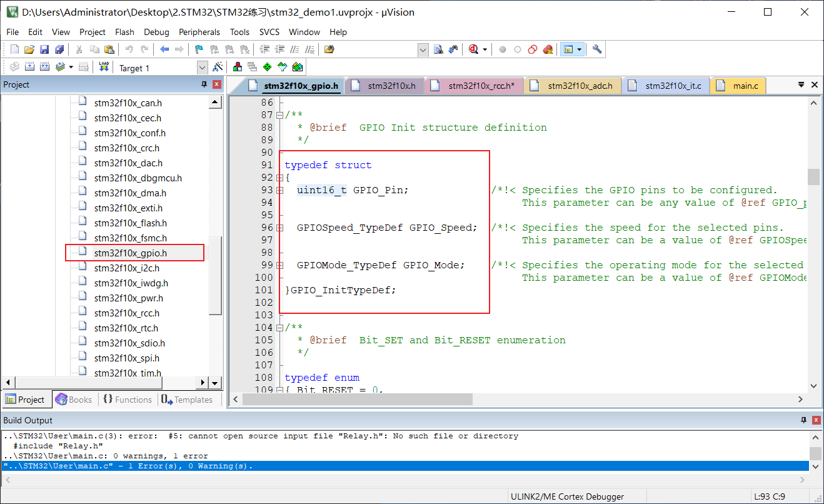The width and height of the screenshot is (824, 504).
Task: Open the File menu
Action: (x=13, y=32)
